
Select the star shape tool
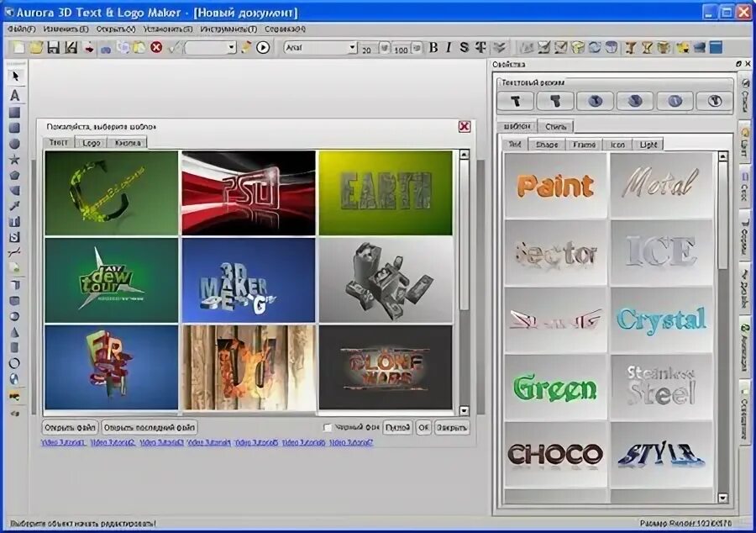tap(15, 159)
